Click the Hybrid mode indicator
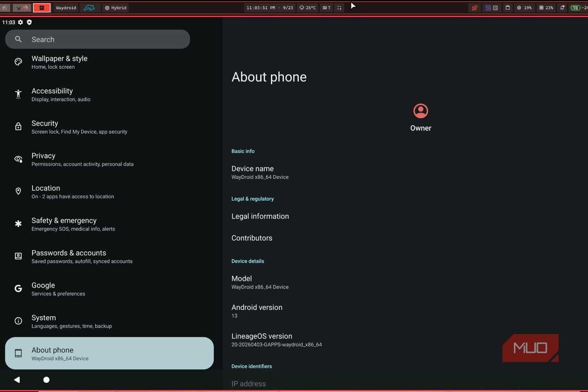This screenshot has height=392, width=588. [x=116, y=8]
